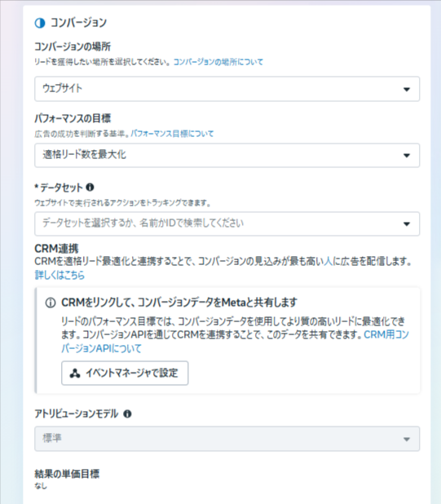Click the Events Manager icon on the イベントマネージャで設定 button
The image size is (441, 504).
[75, 374]
